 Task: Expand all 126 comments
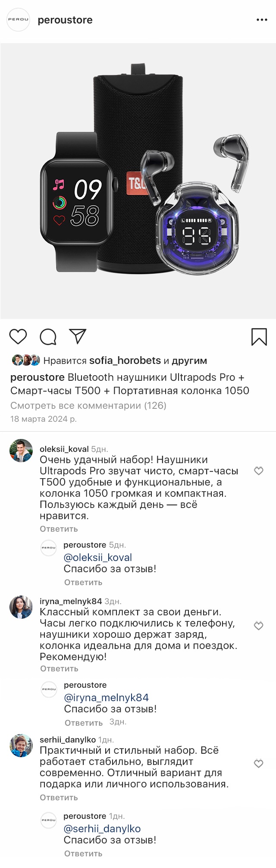click(x=88, y=405)
